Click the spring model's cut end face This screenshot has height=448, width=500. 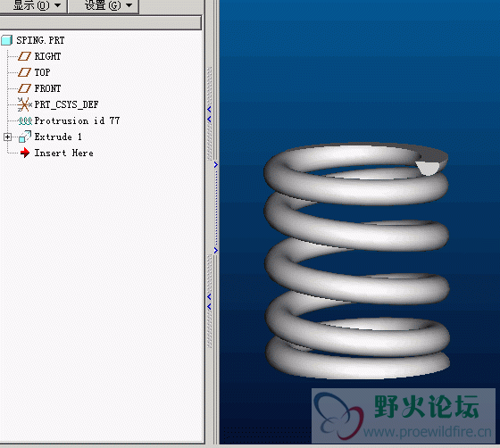click(x=428, y=168)
